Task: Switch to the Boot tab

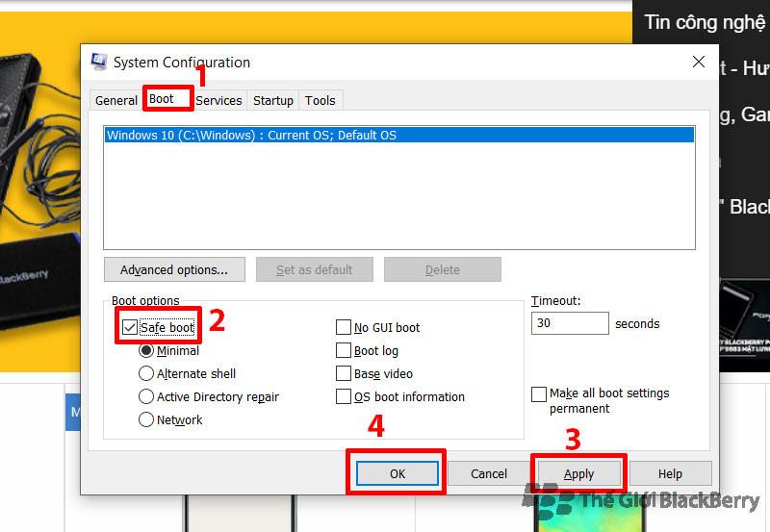Action: coord(162,99)
